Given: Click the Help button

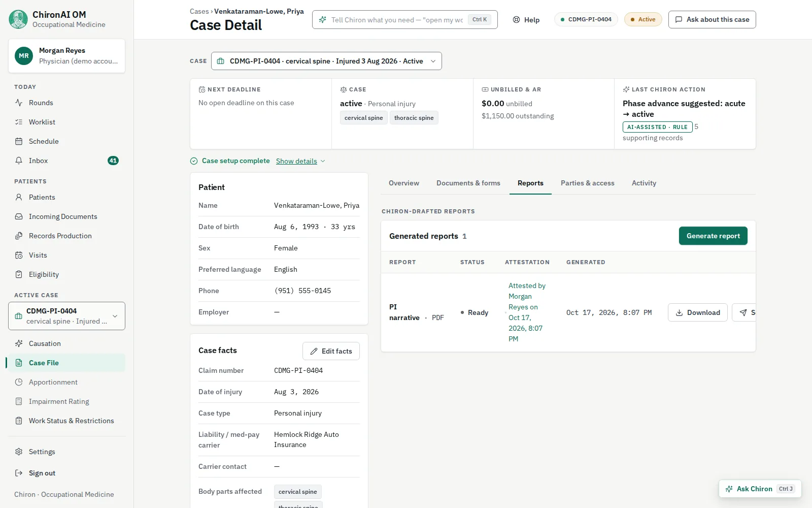Looking at the screenshot, I should (526, 20).
